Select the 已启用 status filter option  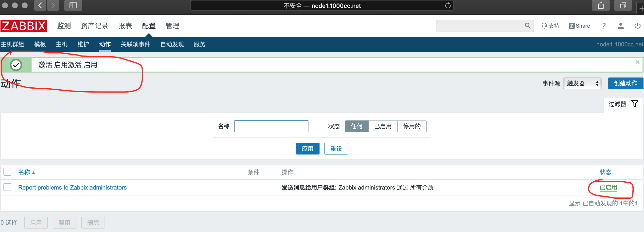[x=382, y=126]
